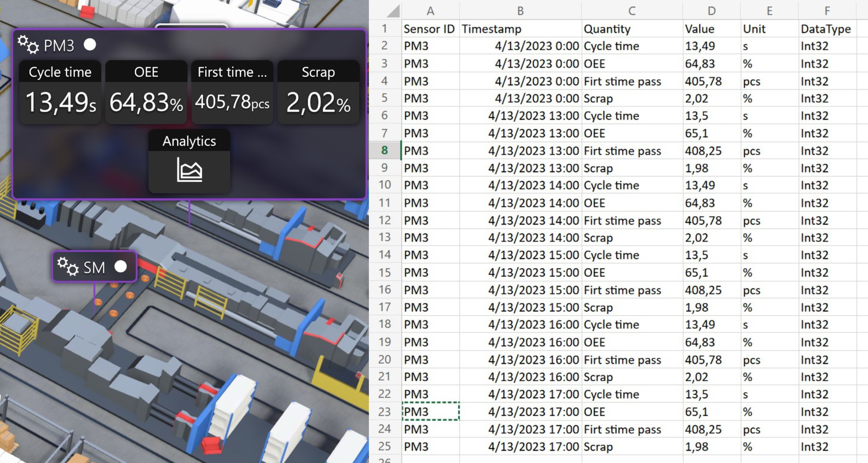Click the Scrap percentage tile
The width and height of the screenshot is (868, 463).
(x=318, y=92)
